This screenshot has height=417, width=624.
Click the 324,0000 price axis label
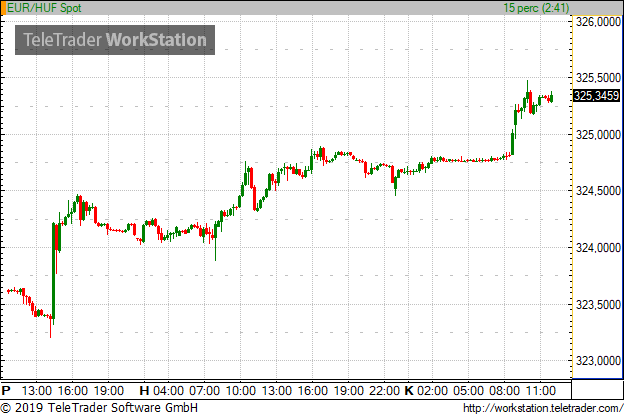click(598, 247)
